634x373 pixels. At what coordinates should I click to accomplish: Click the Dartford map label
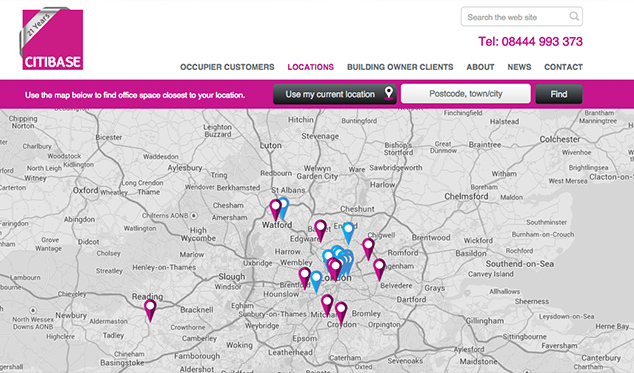(x=411, y=299)
